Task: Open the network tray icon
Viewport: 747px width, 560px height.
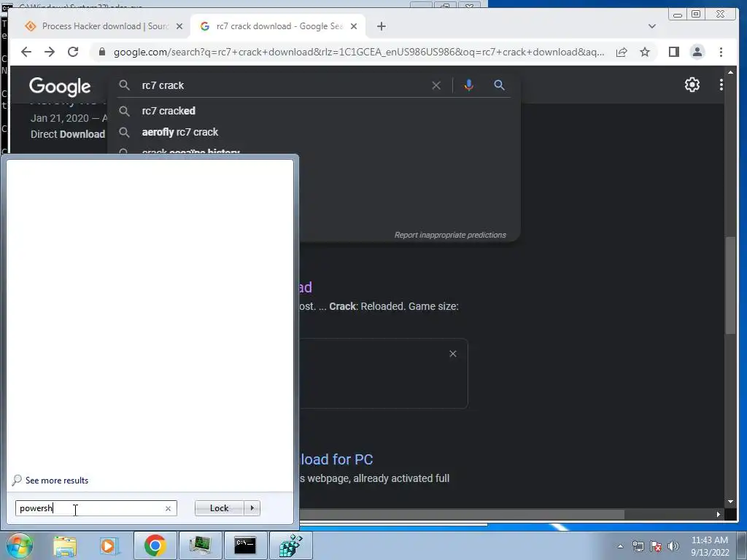Action: click(x=638, y=546)
